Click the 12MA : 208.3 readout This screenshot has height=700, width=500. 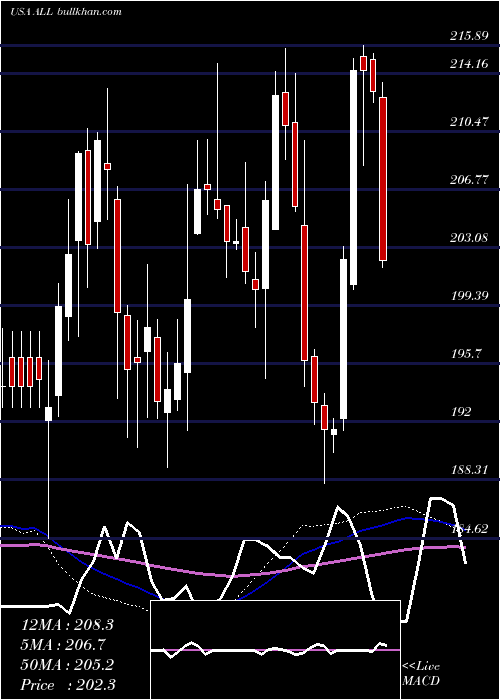pyautogui.click(x=67, y=625)
